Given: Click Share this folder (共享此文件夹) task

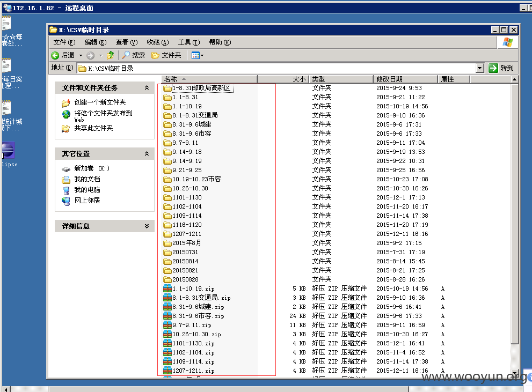Looking at the screenshot, I should pyautogui.click(x=93, y=128).
